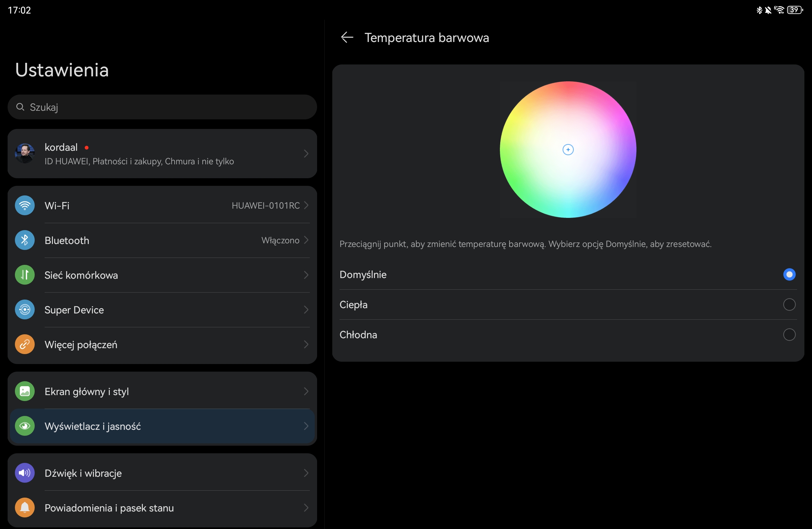Open the kordaal account chevron

(306, 154)
